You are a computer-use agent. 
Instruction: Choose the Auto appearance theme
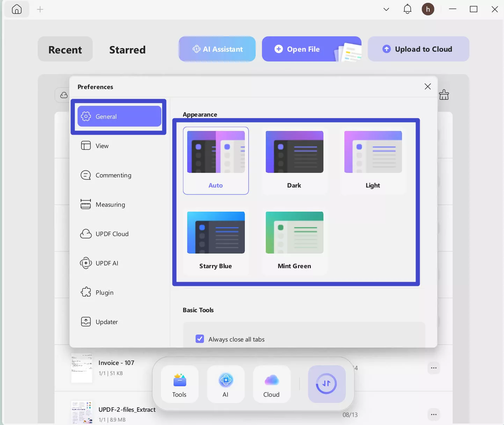tap(216, 160)
